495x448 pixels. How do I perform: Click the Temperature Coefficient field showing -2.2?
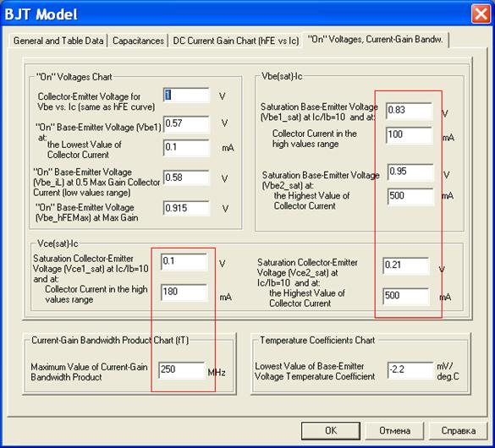pos(410,370)
